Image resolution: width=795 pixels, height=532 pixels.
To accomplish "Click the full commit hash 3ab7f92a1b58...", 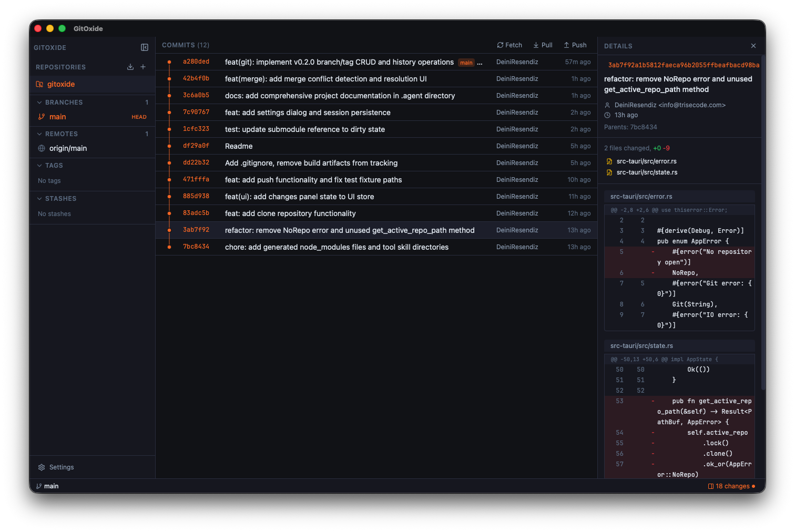I will 684,65.
